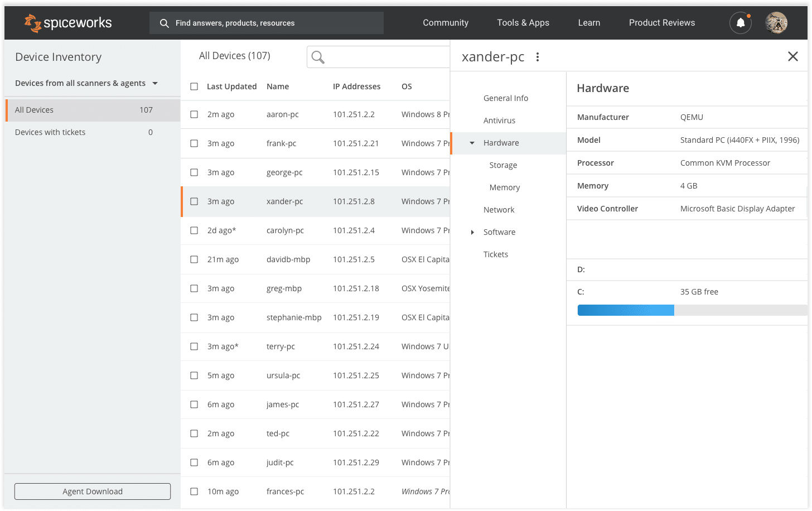Open the notification bell icon
The width and height of the screenshot is (812, 511).
(740, 22)
